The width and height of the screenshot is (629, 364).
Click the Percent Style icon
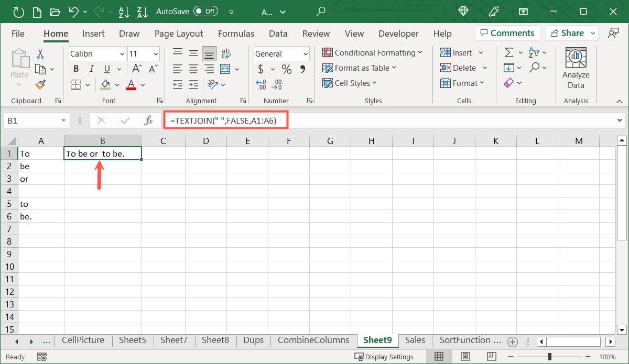286,68
